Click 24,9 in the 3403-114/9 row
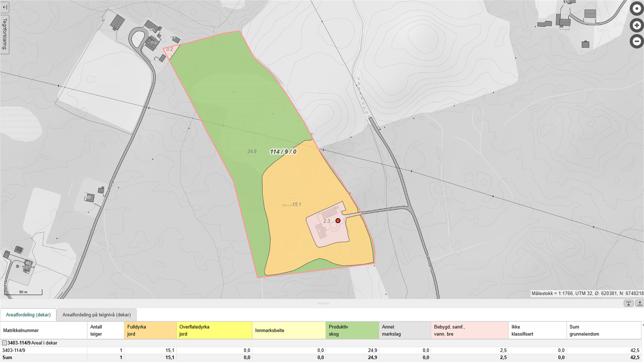The height and width of the screenshot is (363, 644). click(372, 351)
